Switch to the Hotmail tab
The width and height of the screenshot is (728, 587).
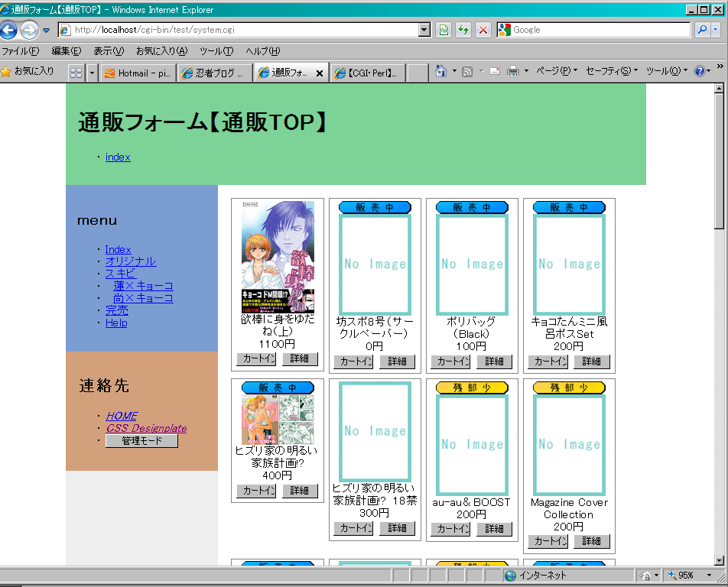138,73
